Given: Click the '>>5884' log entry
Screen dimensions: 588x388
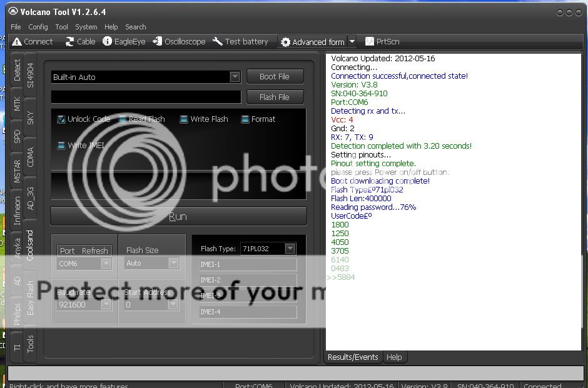Looking at the screenshot, I should point(340,277).
